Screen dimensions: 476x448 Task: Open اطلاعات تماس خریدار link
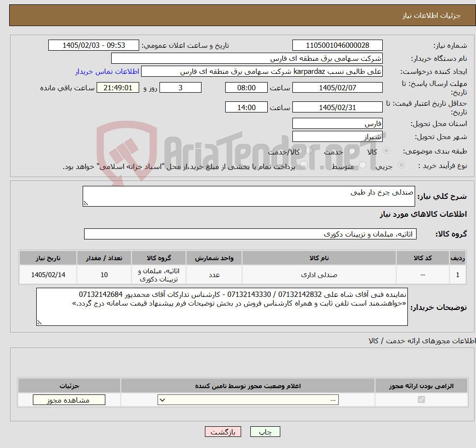pos(107,71)
